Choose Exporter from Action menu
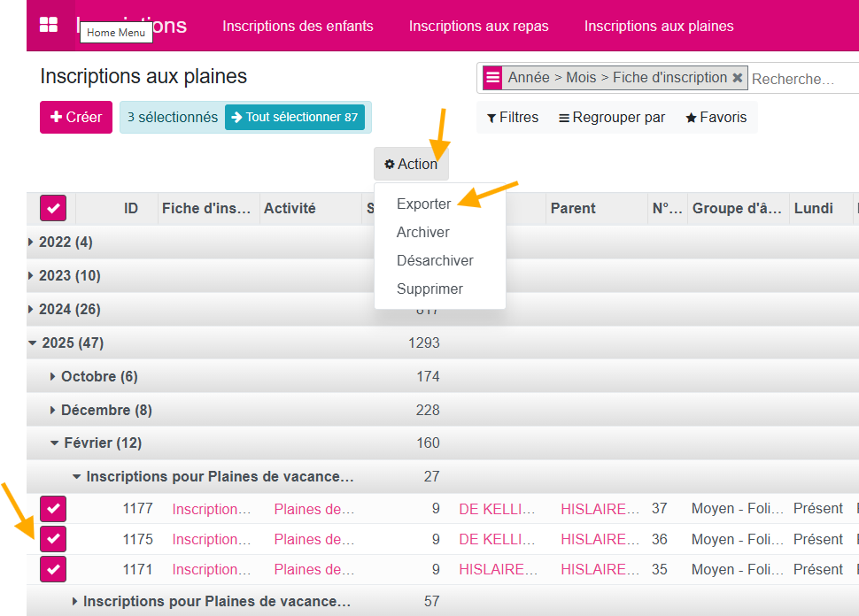Viewport: 859px width, 616px height. (423, 204)
